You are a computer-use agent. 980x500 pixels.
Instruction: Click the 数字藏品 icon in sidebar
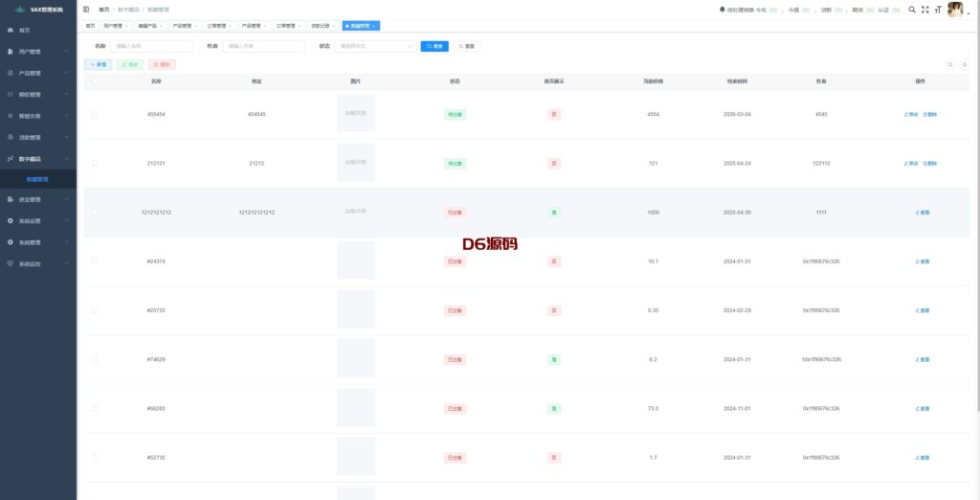click(10, 159)
